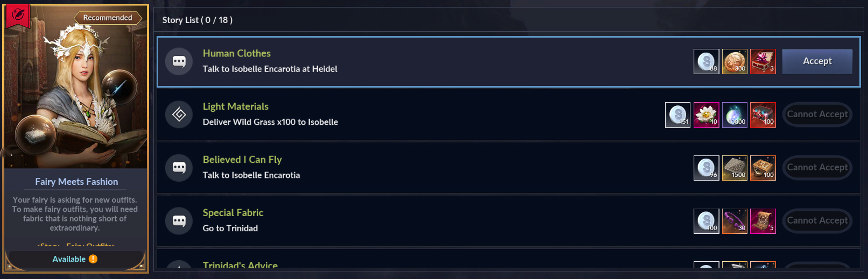This screenshot has height=279, width=868.
Task: Open the Believed I Can Fly story
Action: coord(508,168)
